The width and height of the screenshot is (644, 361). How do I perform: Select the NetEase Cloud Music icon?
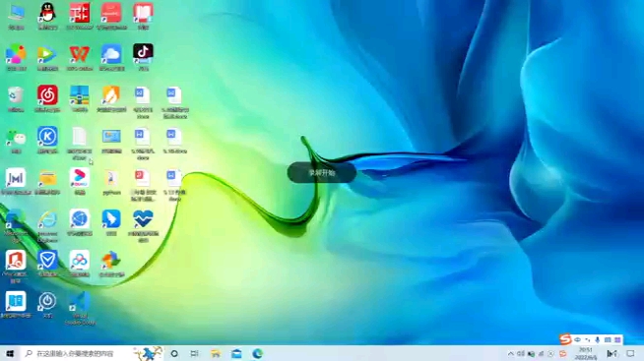[x=47, y=98]
